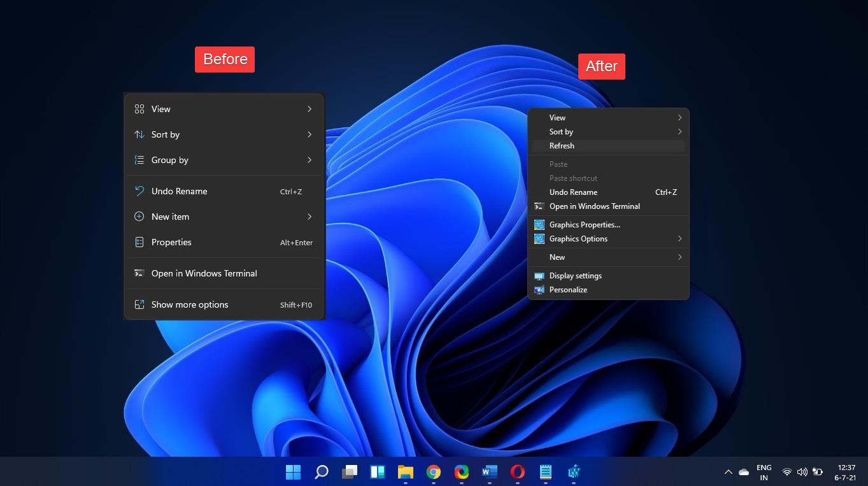The width and height of the screenshot is (868, 486).
Task: Open Task View from the taskbar
Action: coord(349,472)
